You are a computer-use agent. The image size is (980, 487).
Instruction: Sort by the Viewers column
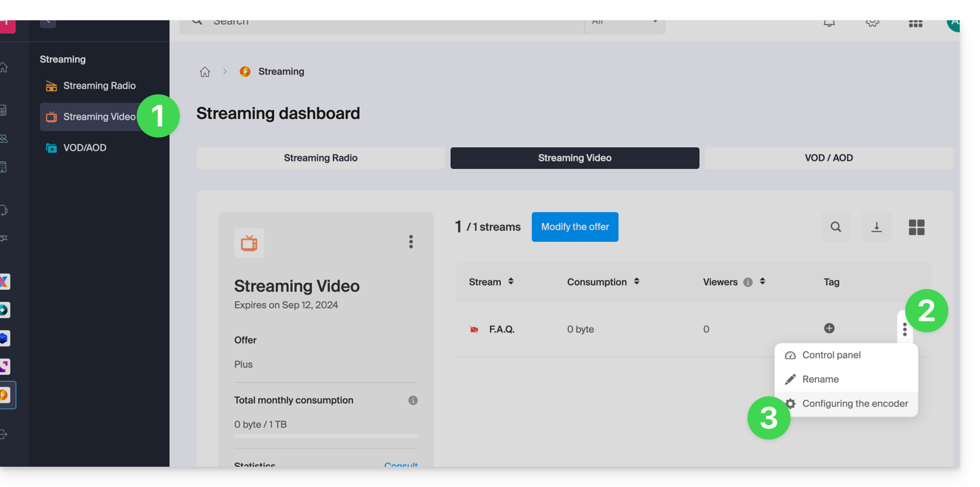[x=762, y=282]
